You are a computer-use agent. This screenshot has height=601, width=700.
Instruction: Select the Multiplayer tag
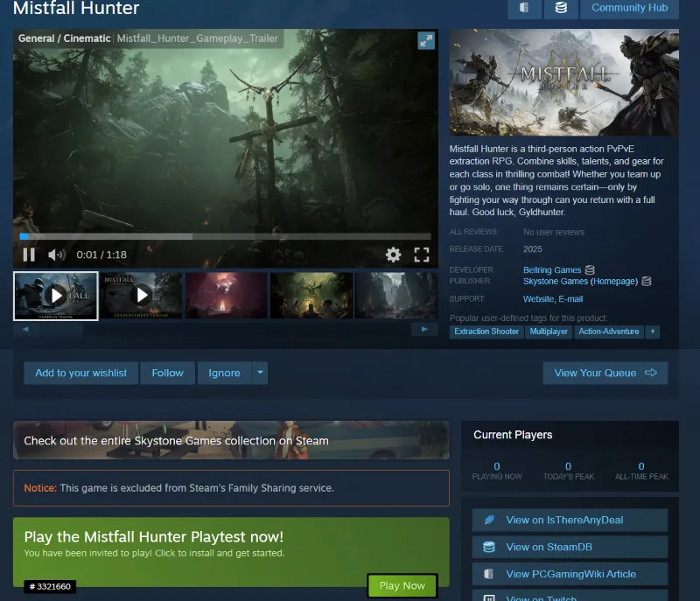coord(549,332)
